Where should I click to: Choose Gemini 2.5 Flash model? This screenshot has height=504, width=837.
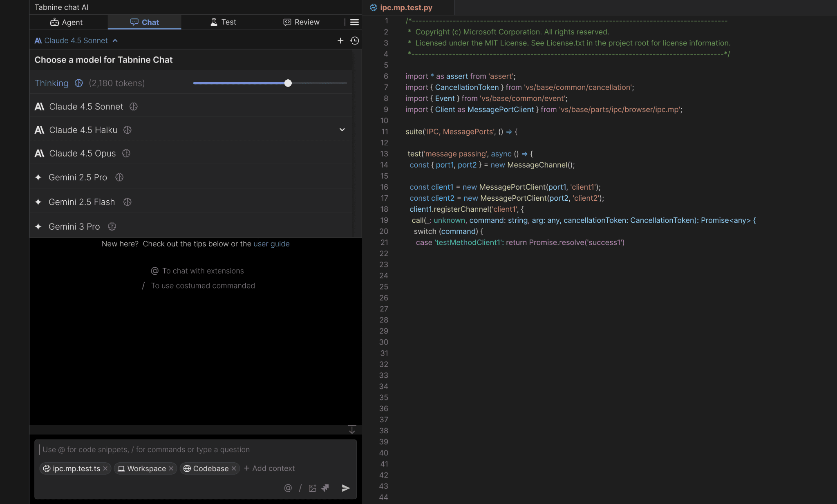tap(191, 202)
